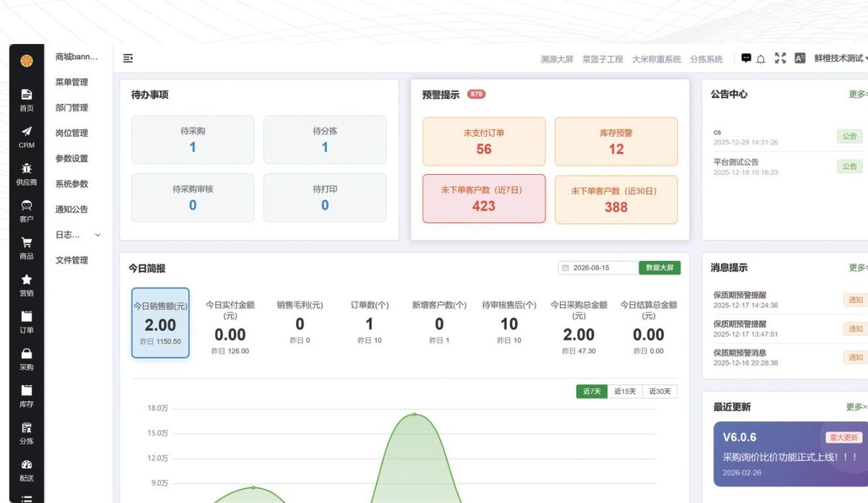Select 参数设置 menu item

pos(72,158)
